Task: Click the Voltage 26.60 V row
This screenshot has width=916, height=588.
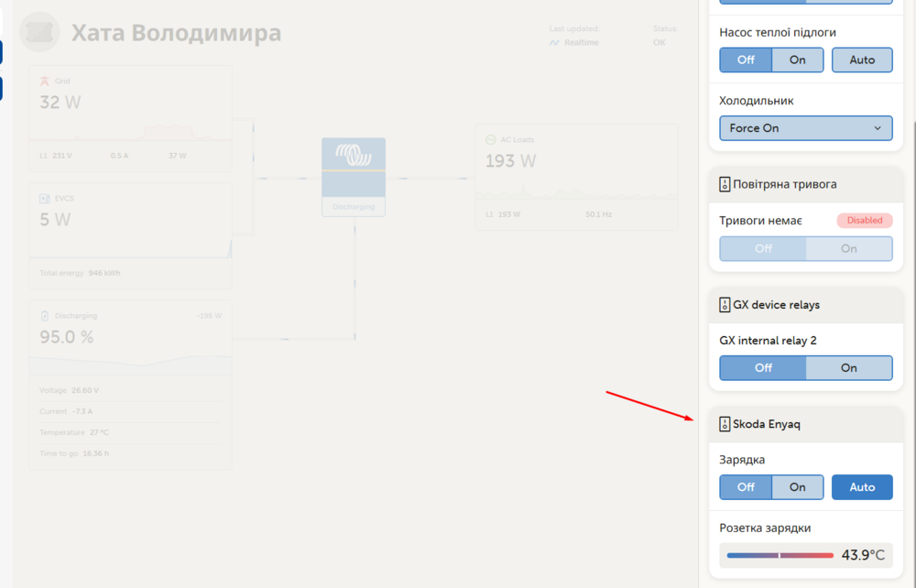Action: click(x=130, y=391)
